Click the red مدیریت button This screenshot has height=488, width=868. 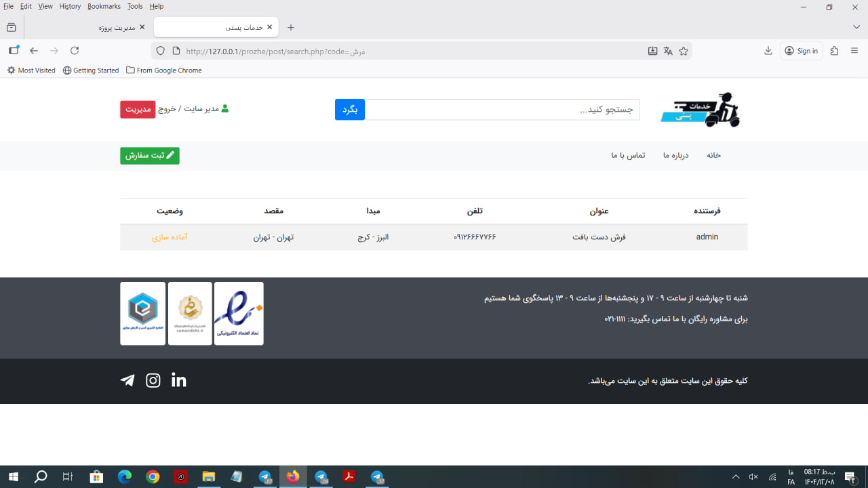[138, 109]
